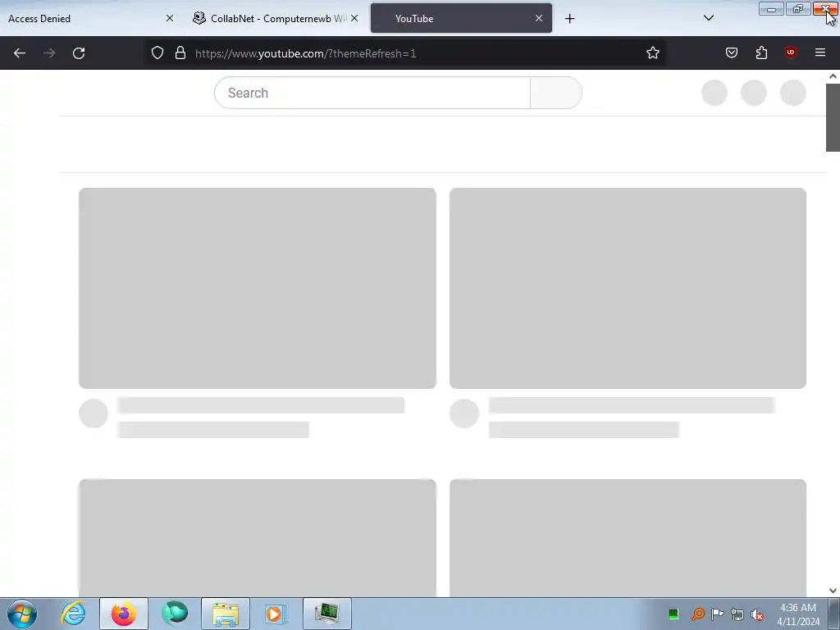Save page to Pocket
The image size is (840, 630).
pyautogui.click(x=732, y=52)
